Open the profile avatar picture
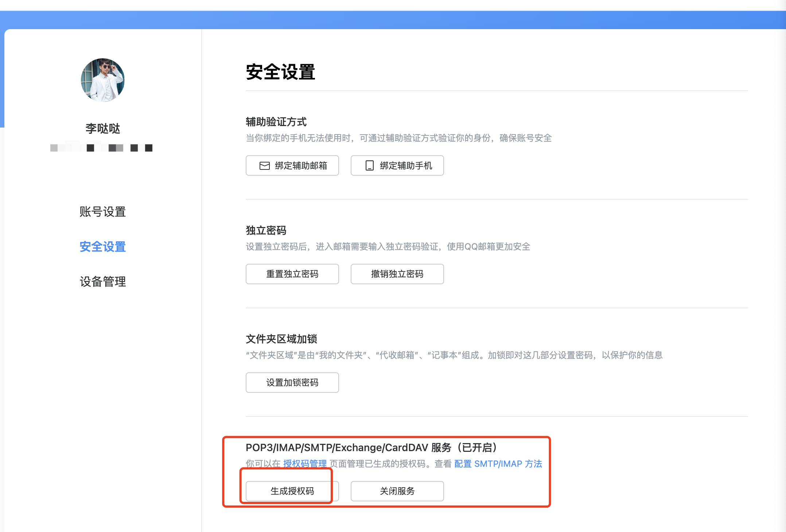This screenshot has width=786, height=532. [x=103, y=80]
